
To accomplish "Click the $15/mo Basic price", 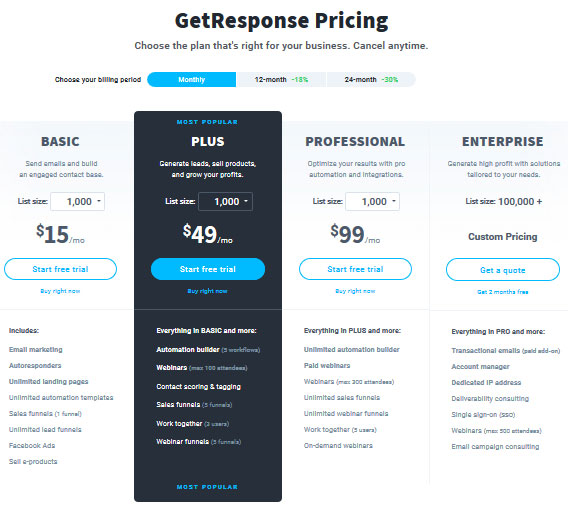I will [x=60, y=234].
